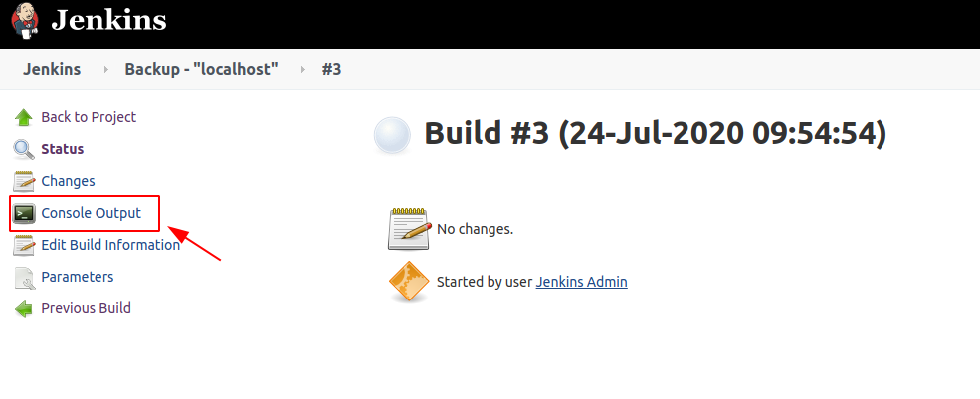Screen dimensions: 980x399
Task: Expand the breadcrumb arrow after Jenkins
Action: (104, 70)
